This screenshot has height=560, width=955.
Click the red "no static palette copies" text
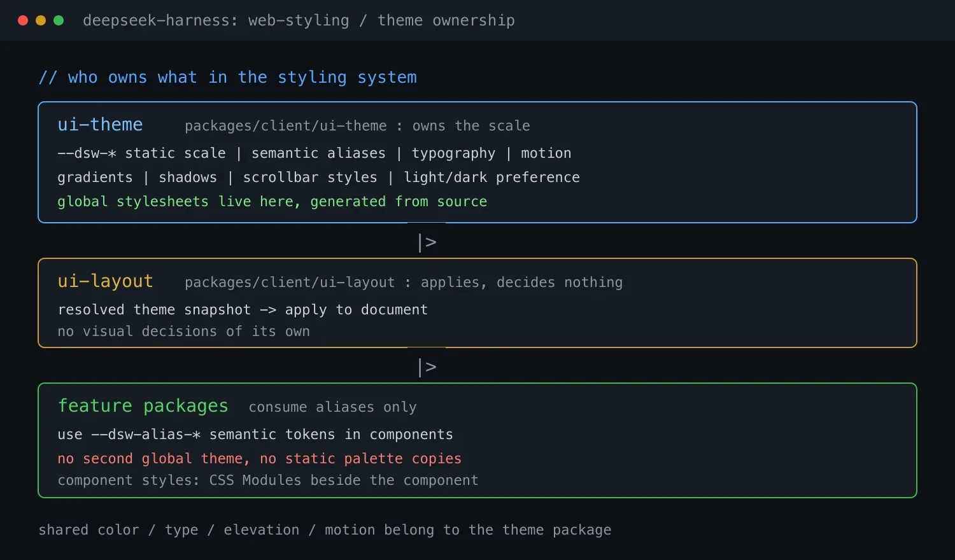click(x=360, y=459)
